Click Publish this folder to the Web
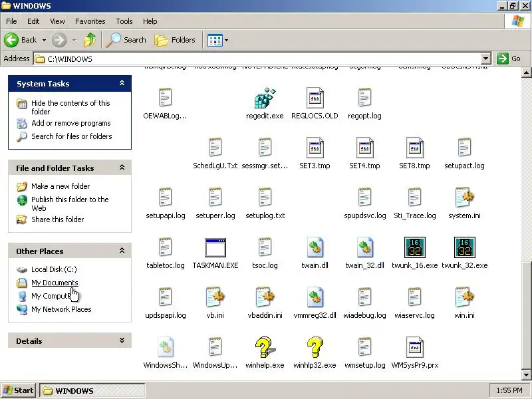 tap(70, 203)
